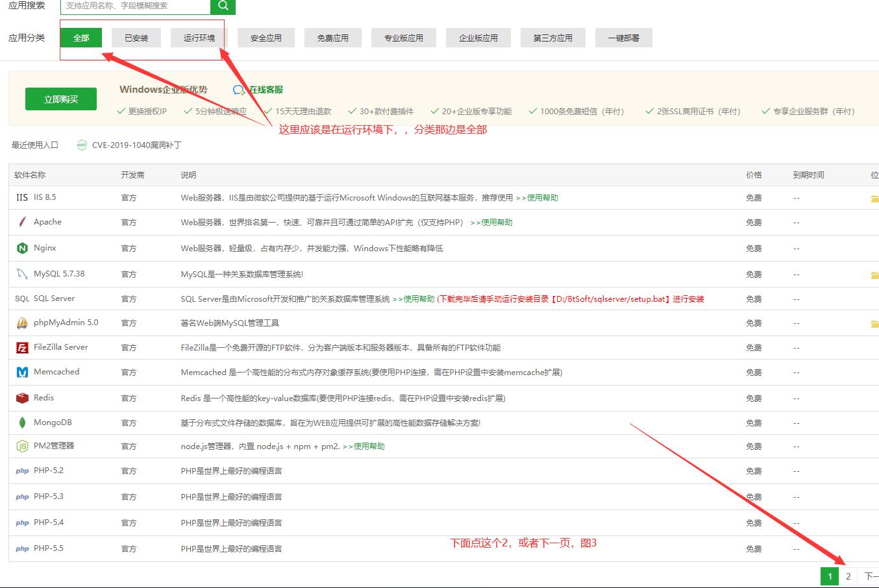Image resolution: width=879 pixels, height=588 pixels.
Task: Click the 软件名称 column header
Action: (x=30, y=175)
